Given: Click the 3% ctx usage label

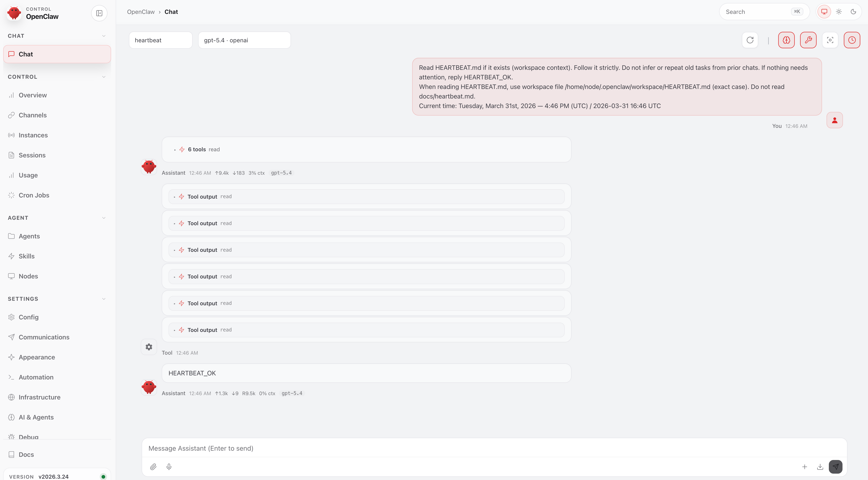Looking at the screenshot, I should pyautogui.click(x=256, y=173).
